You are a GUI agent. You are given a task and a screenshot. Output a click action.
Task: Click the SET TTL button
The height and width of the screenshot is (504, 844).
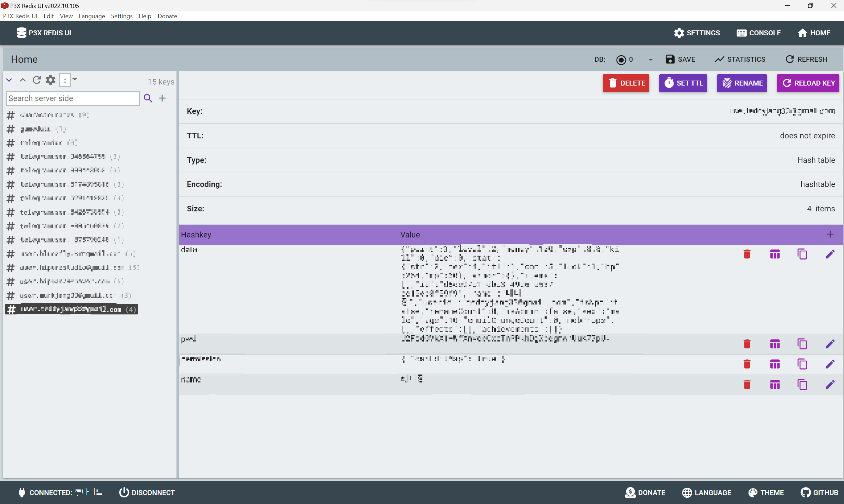(683, 83)
